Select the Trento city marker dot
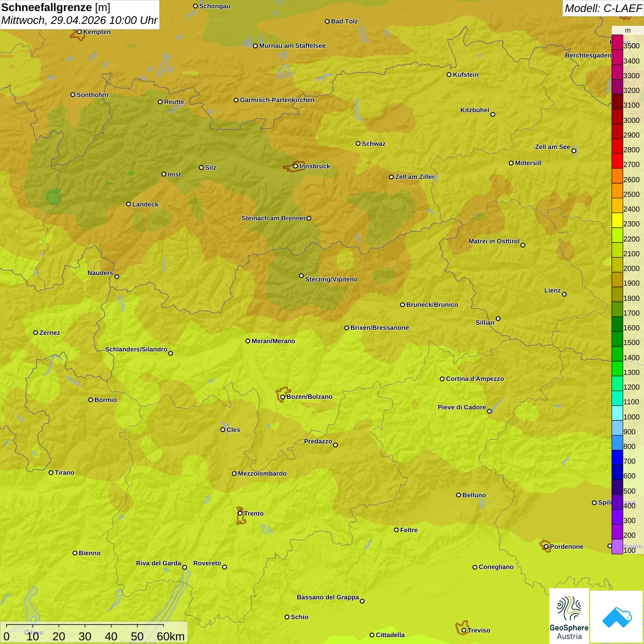This screenshot has width=644, height=644. [240, 513]
